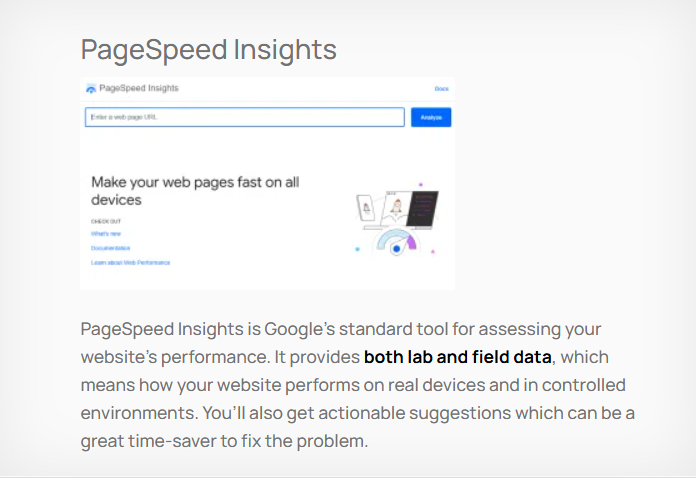The height and width of the screenshot is (478, 696).
Task: Click the small purple dot above the laptop
Action: pyautogui.click(x=420, y=184)
